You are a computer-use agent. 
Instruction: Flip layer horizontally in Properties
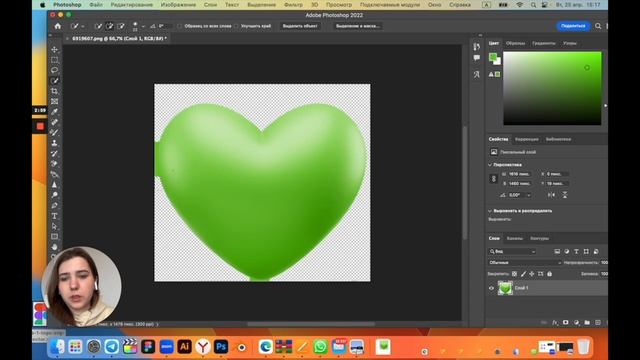[551, 195]
